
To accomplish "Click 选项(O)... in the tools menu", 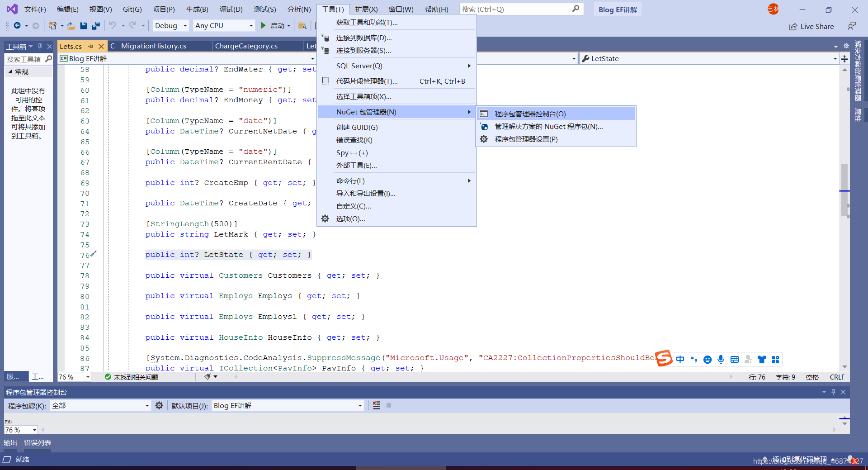I will [397, 219].
